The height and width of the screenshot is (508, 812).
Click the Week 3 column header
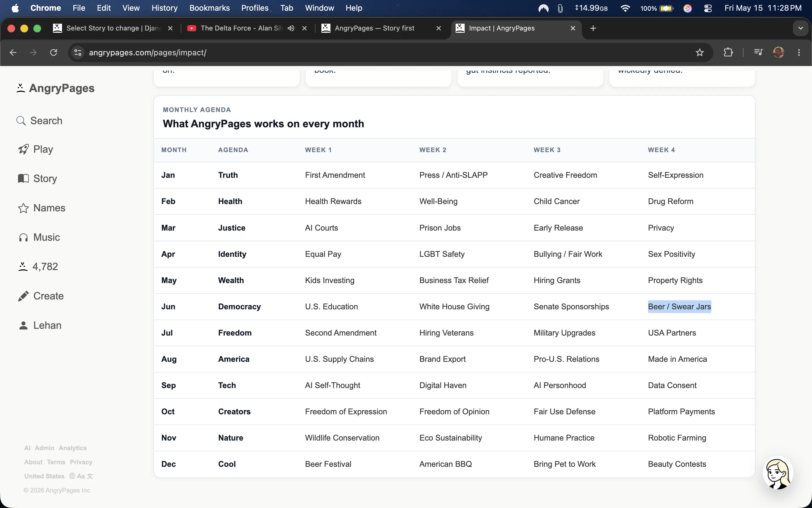pos(547,150)
